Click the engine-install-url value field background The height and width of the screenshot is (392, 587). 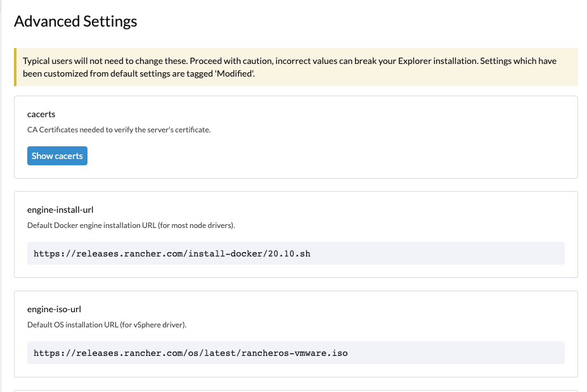click(444, 253)
